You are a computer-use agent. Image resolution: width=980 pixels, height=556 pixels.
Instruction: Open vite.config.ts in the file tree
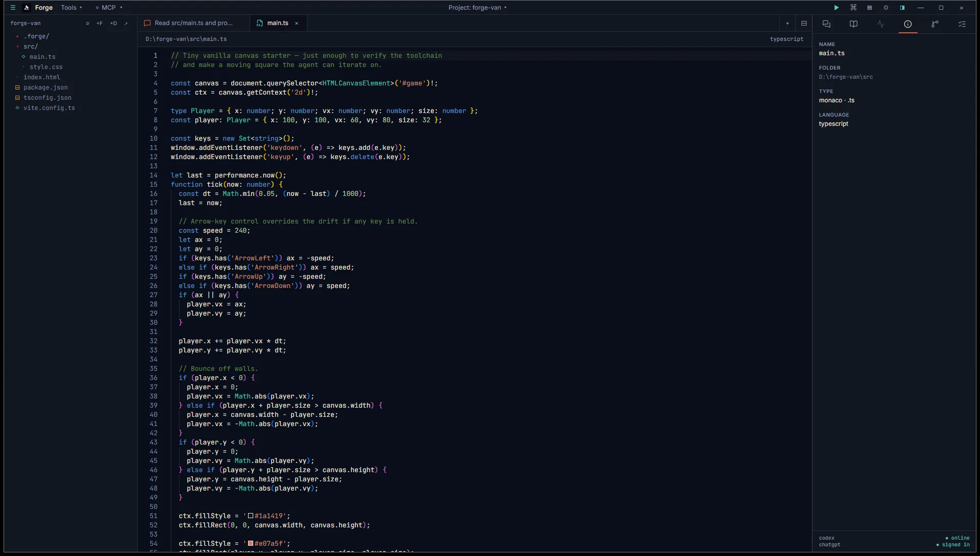pos(49,108)
